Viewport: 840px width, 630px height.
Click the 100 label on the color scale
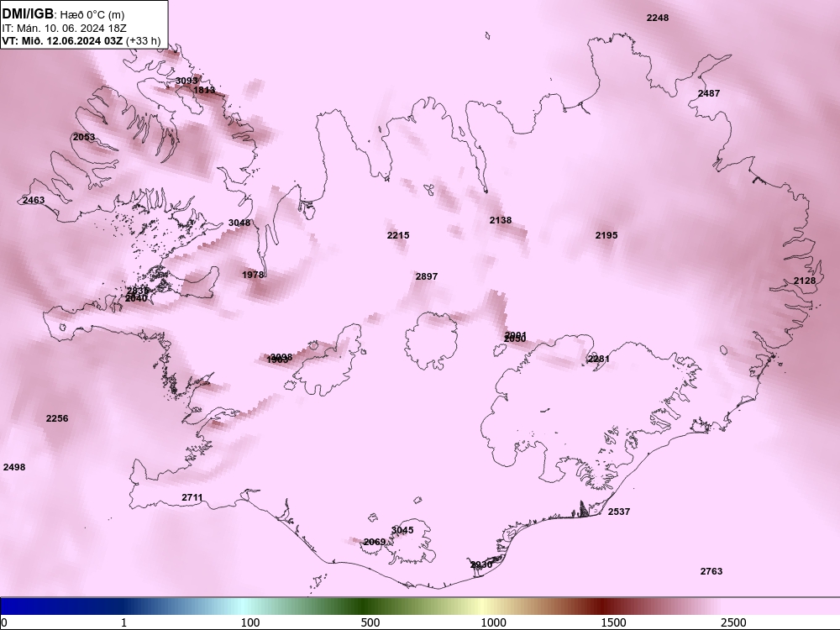click(x=250, y=622)
